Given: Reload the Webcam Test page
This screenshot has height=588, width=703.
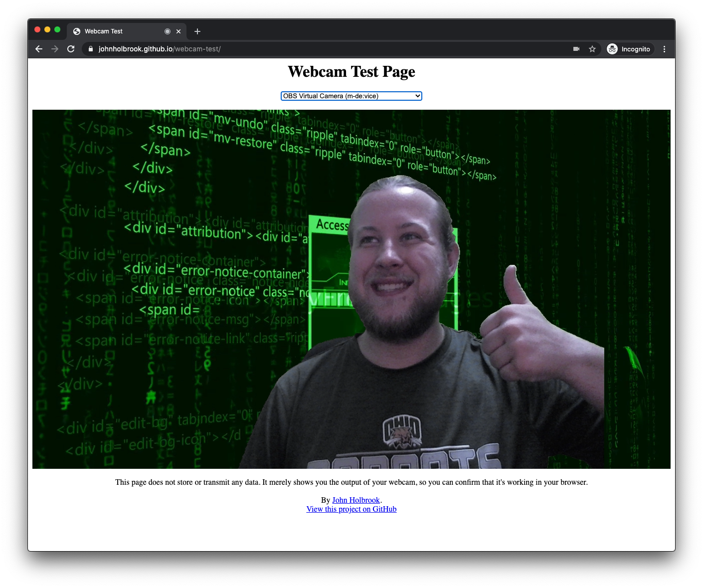Looking at the screenshot, I should [x=71, y=49].
